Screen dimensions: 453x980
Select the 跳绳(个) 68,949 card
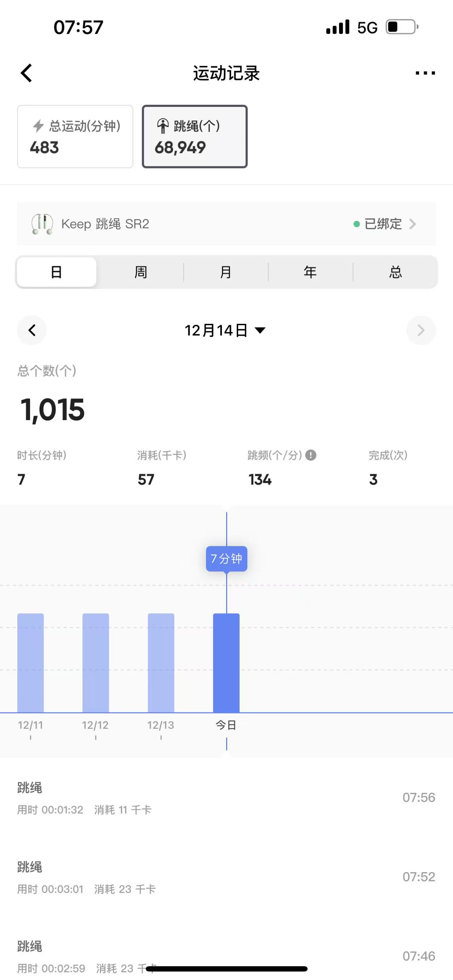tap(195, 136)
